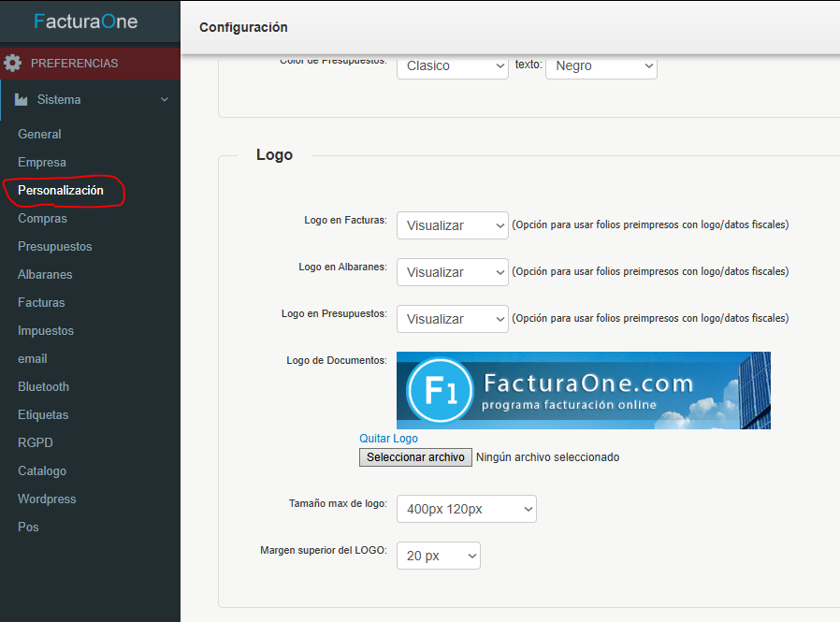The width and height of the screenshot is (840, 622).
Task: Open the Catalogo section
Action: coord(42,470)
